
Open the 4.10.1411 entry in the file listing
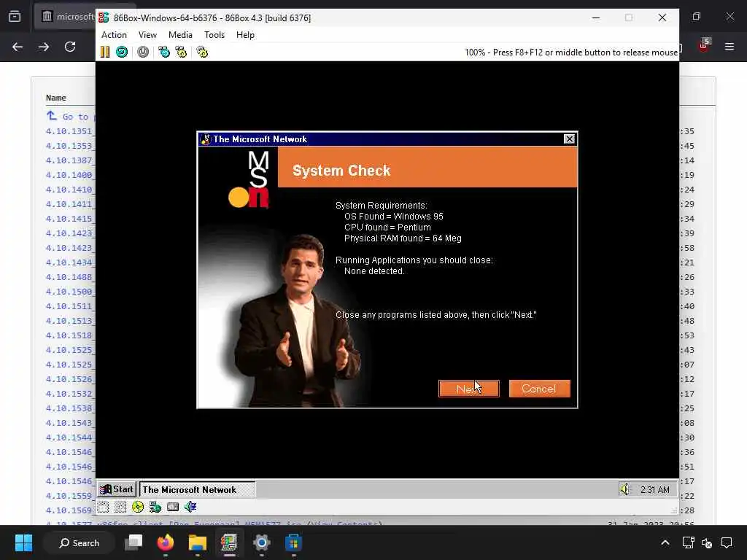coord(71,204)
